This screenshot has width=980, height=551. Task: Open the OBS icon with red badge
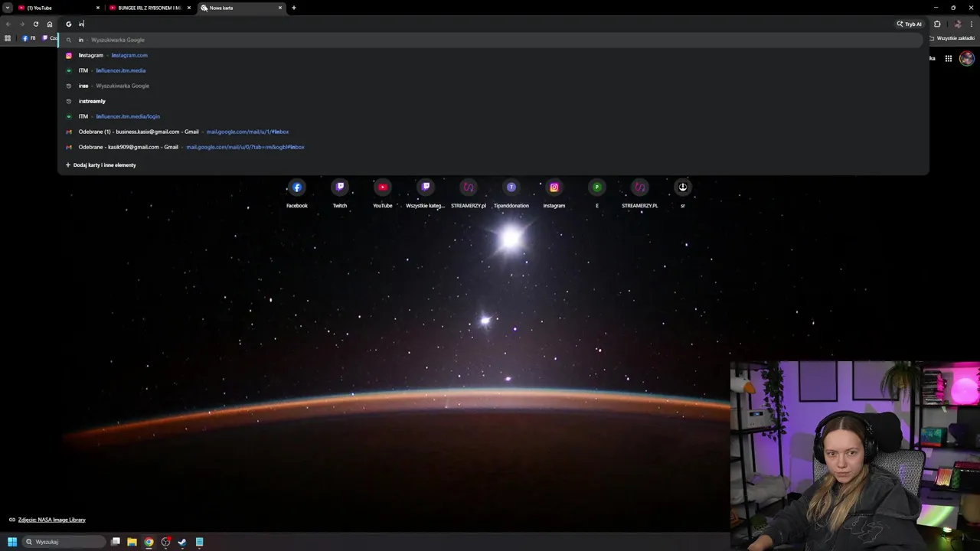tap(165, 542)
